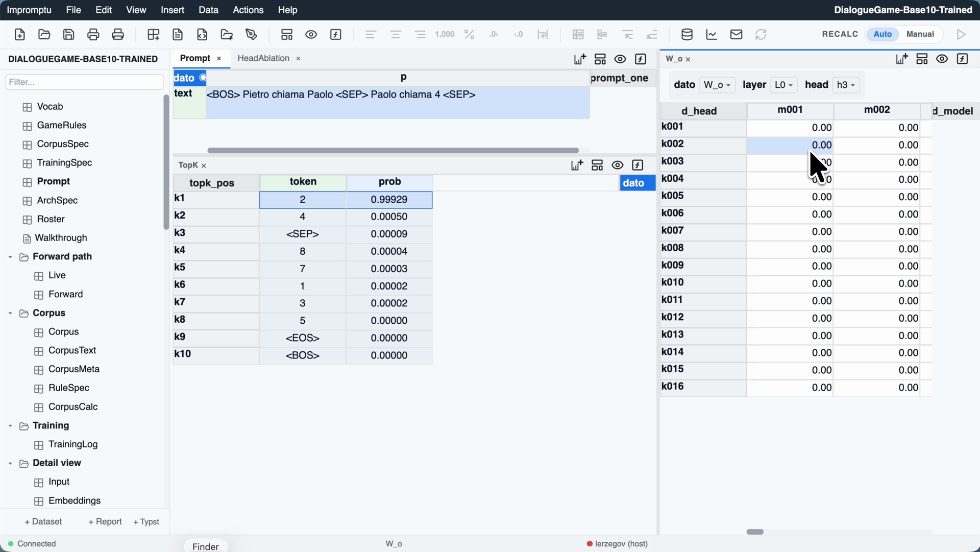Click the new report document icon
The width and height of the screenshot is (980, 552).
tap(178, 34)
